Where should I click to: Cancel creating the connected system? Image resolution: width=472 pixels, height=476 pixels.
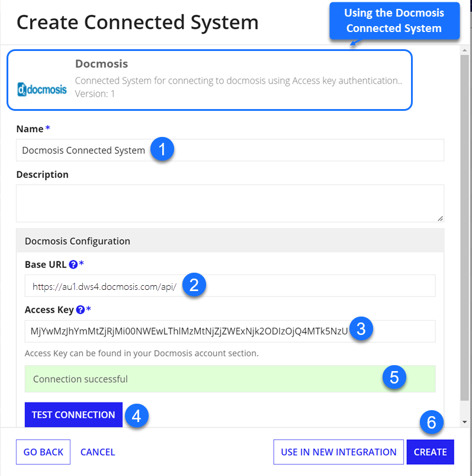98,452
